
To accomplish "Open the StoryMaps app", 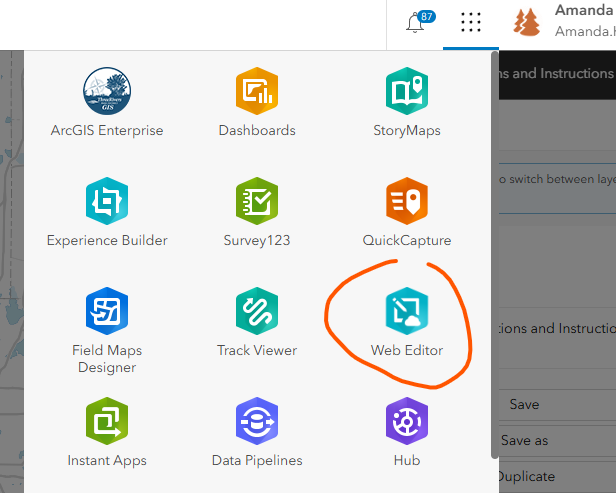I will pyautogui.click(x=407, y=103).
